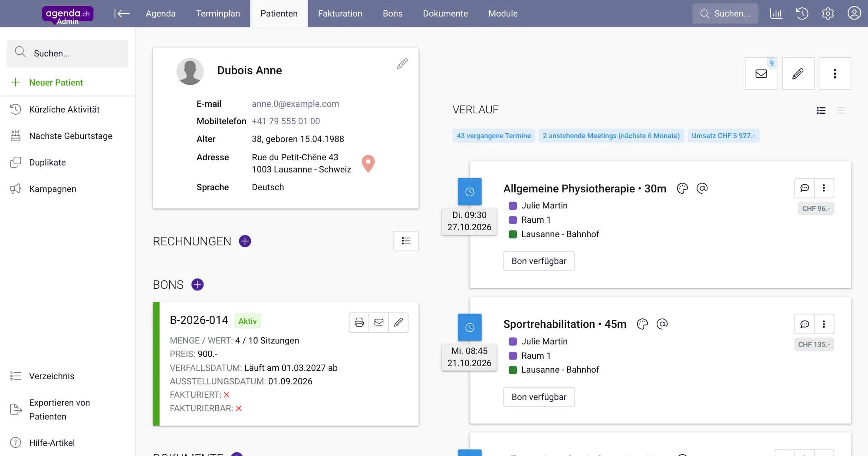Click Bon verfügbar on the 21.10.2026 appointment
868x456 pixels.
539,397
